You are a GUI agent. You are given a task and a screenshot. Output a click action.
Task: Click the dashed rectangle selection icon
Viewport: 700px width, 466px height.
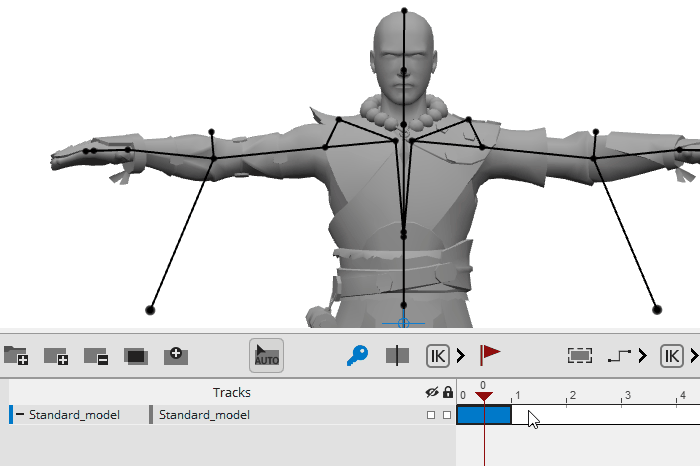579,355
